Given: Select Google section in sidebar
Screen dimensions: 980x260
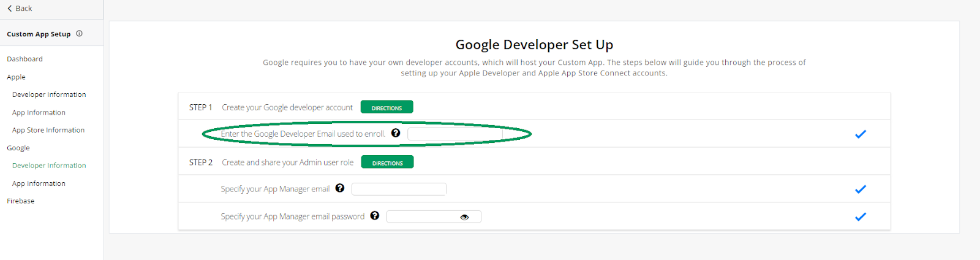Looking at the screenshot, I should point(18,148).
